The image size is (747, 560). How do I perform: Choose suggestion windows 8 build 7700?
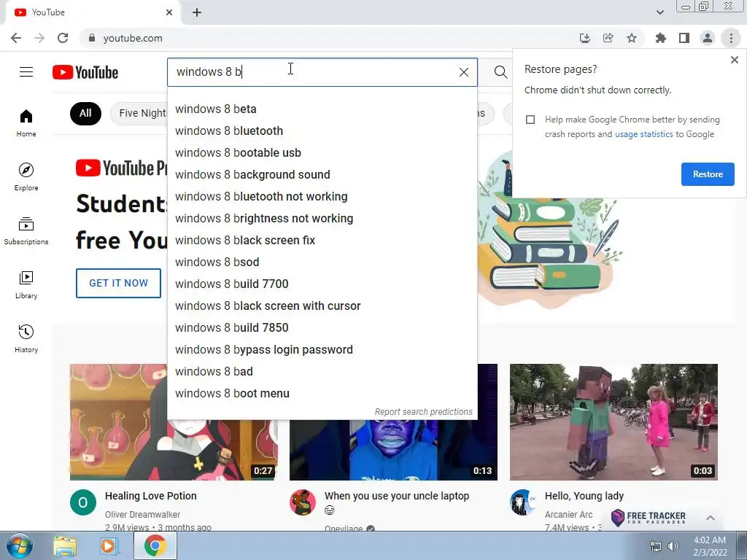tap(322, 284)
